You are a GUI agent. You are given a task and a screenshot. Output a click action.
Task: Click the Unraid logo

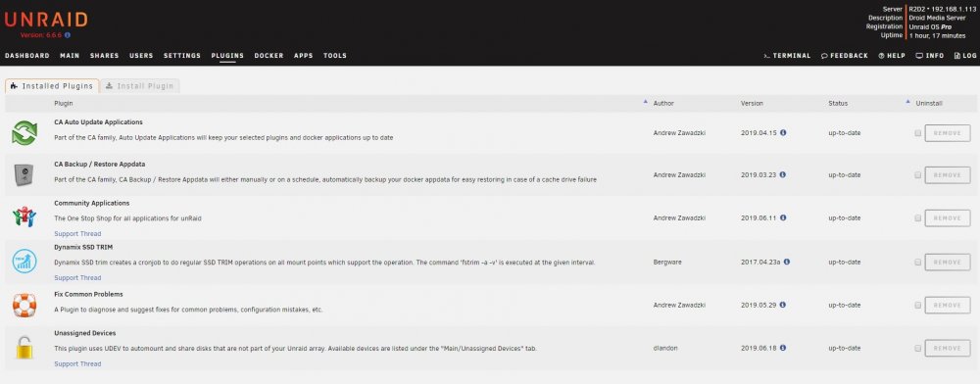(x=46, y=20)
